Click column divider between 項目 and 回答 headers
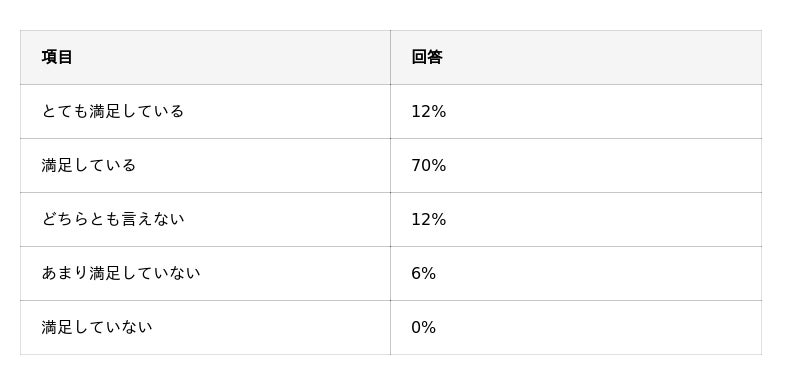The width and height of the screenshot is (800, 385). [390, 58]
